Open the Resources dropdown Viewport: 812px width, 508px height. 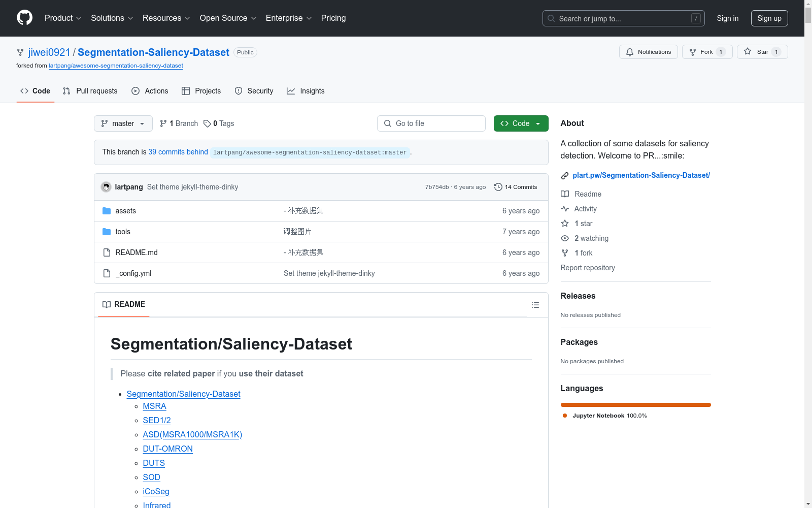pos(166,18)
